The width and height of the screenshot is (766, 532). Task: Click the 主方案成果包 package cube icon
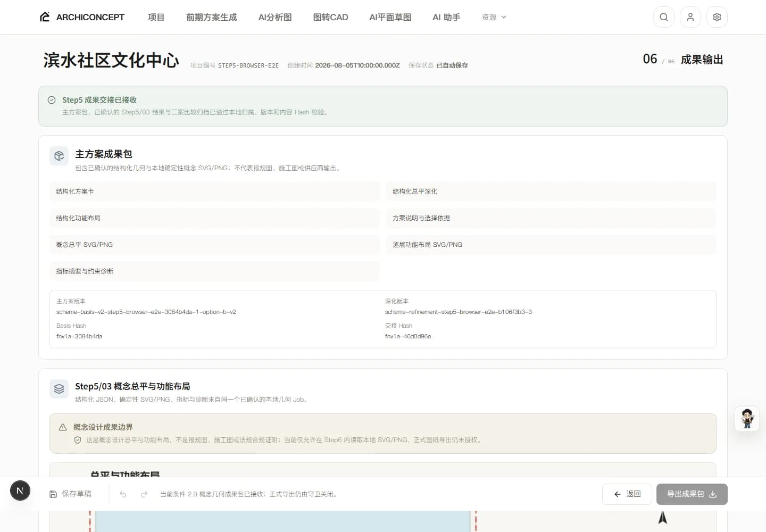point(59,156)
